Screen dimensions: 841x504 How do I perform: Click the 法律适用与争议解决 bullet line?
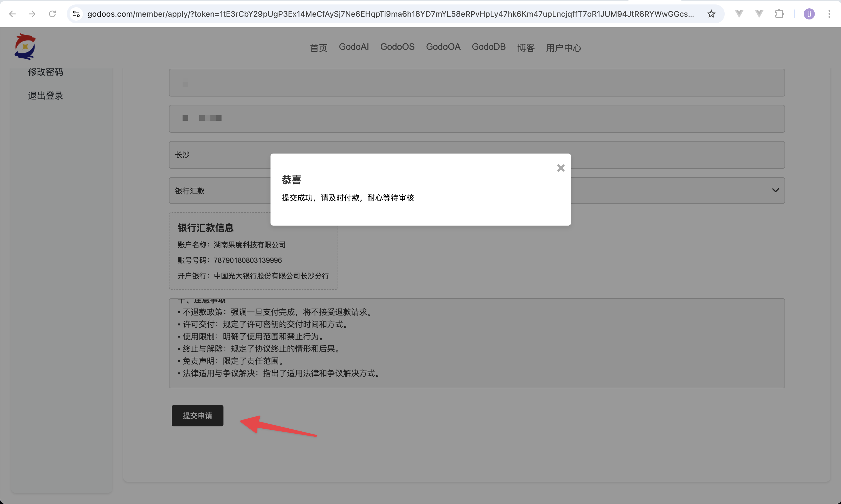pyautogui.click(x=280, y=373)
